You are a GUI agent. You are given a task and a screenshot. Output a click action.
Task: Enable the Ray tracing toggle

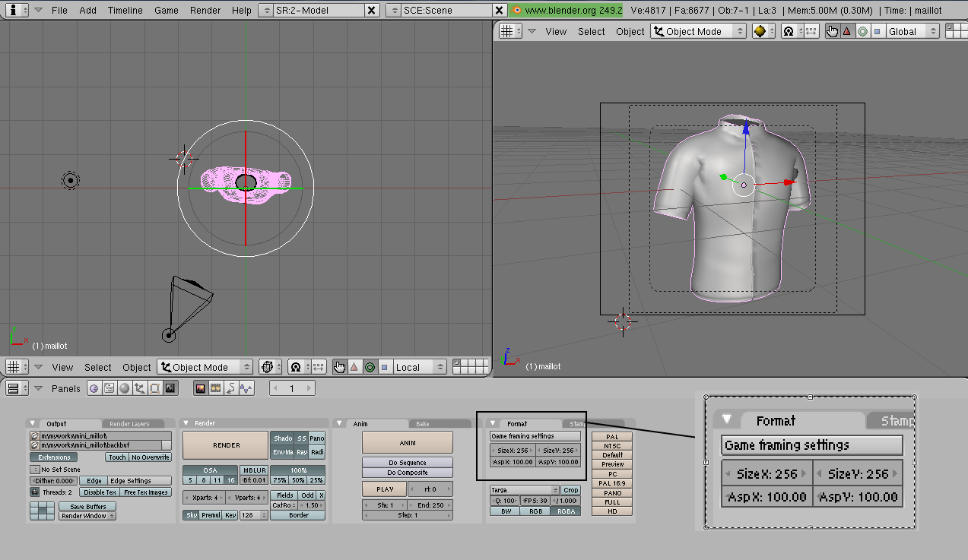click(302, 452)
